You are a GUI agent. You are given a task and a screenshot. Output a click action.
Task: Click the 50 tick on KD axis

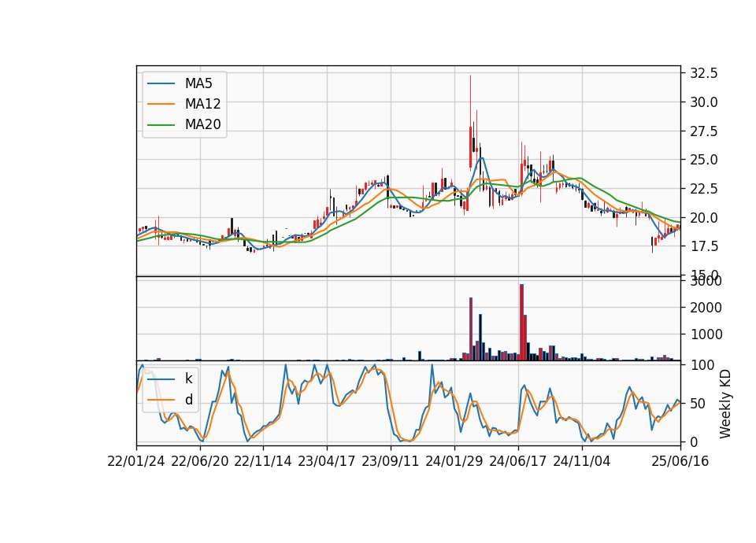(x=699, y=403)
